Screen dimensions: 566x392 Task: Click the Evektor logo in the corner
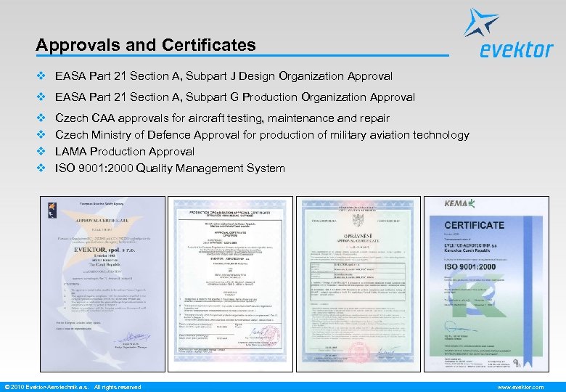tap(509, 33)
